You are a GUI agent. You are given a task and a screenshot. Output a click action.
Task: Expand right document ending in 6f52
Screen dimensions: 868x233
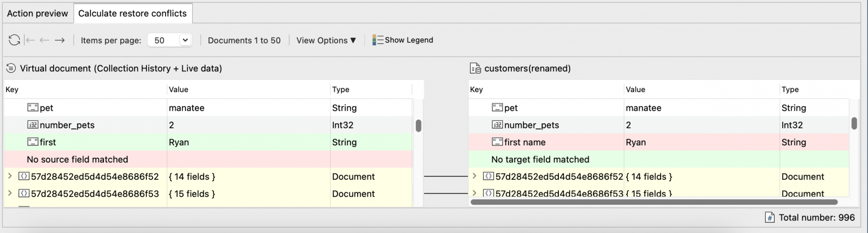click(x=475, y=176)
